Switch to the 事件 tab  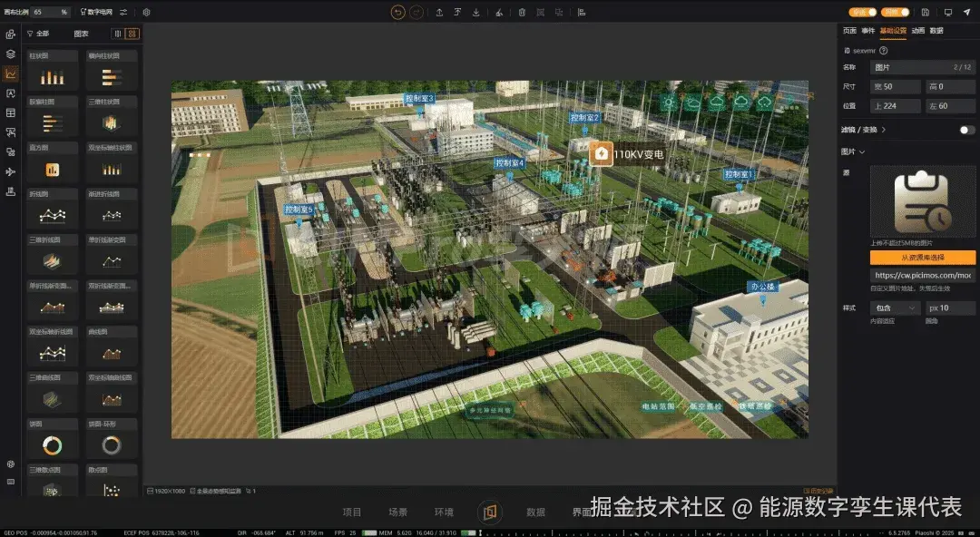click(x=867, y=31)
